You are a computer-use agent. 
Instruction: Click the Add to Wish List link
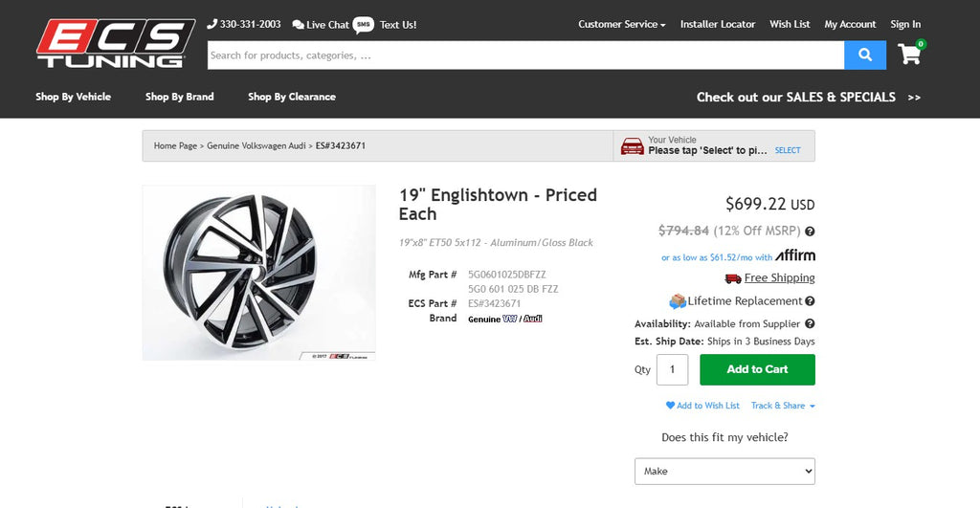[708, 406]
